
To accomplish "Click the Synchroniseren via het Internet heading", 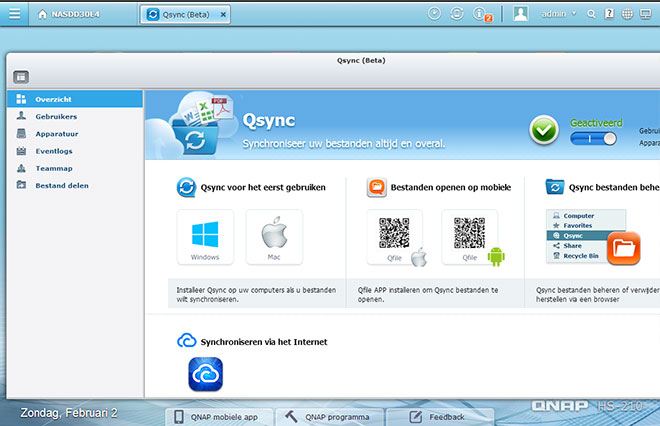I will [x=264, y=342].
